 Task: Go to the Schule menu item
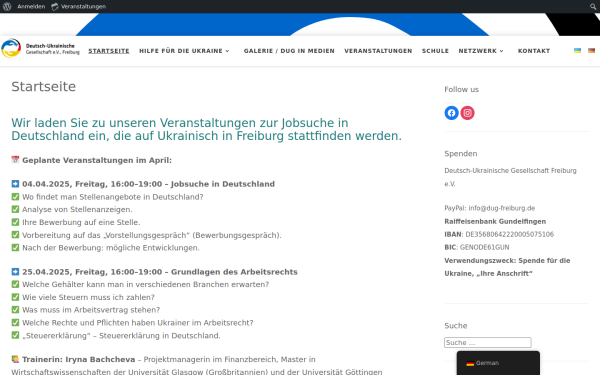click(435, 51)
